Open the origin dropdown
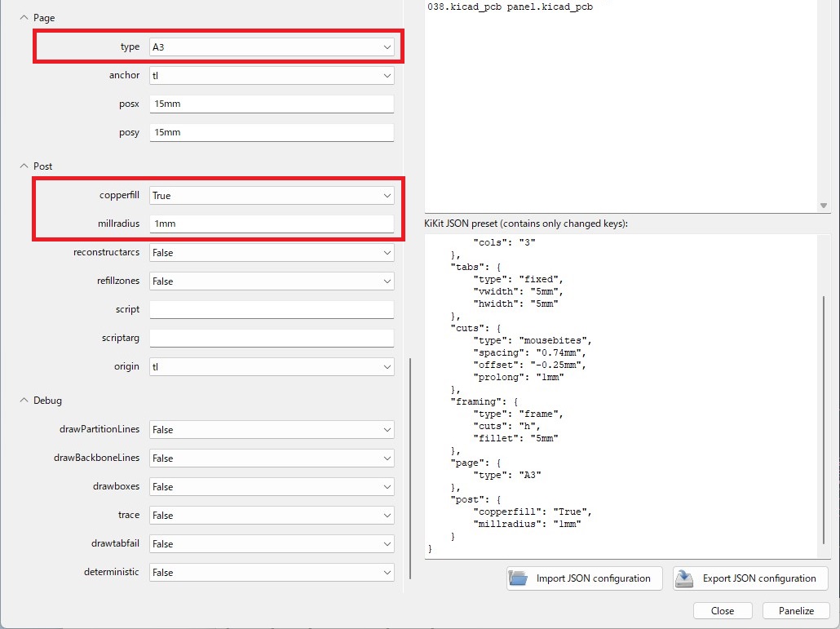The height and width of the screenshot is (629, 840). (272, 367)
